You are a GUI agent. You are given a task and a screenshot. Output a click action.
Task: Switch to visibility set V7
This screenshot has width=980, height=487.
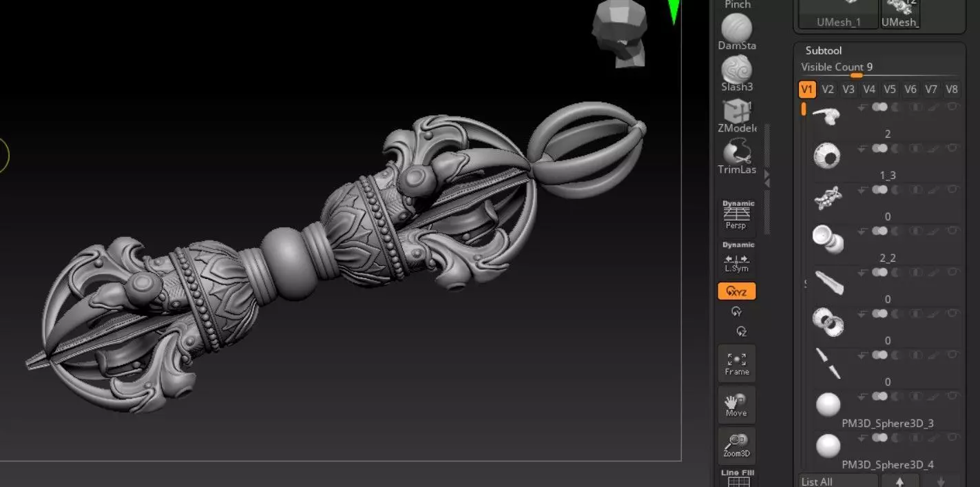point(931,90)
